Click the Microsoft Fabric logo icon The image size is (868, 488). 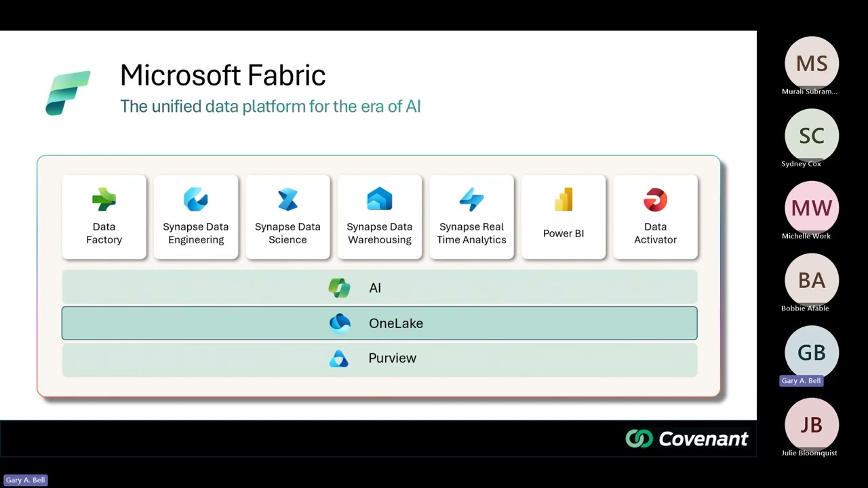click(x=68, y=93)
